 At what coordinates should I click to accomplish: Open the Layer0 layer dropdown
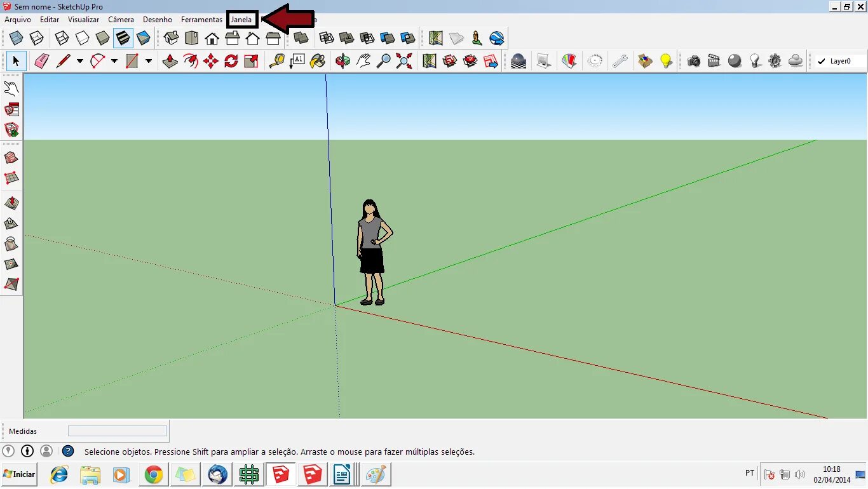click(840, 62)
